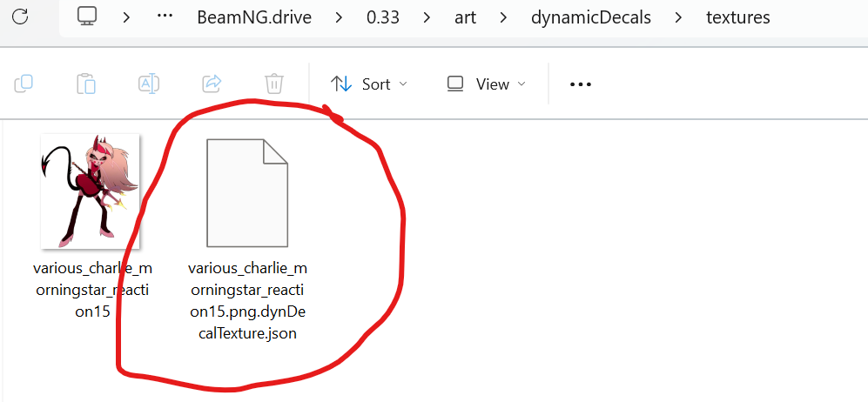Expand the chevron after the monitor icon
This screenshot has height=402, width=868.
(x=126, y=17)
